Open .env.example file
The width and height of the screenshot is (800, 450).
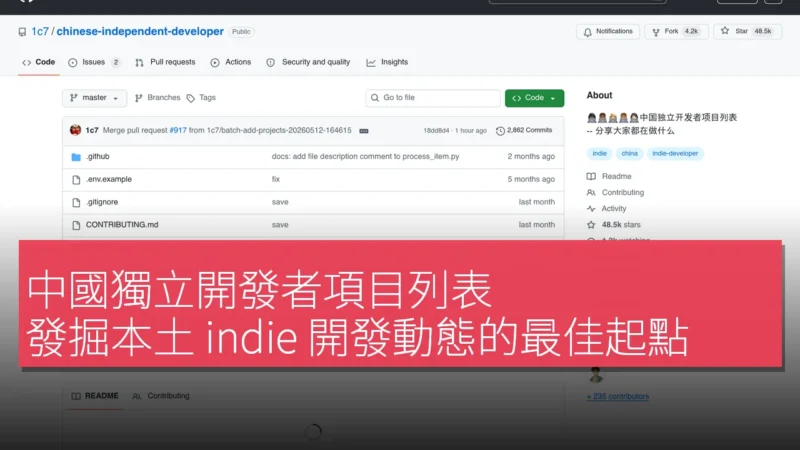coord(109,179)
